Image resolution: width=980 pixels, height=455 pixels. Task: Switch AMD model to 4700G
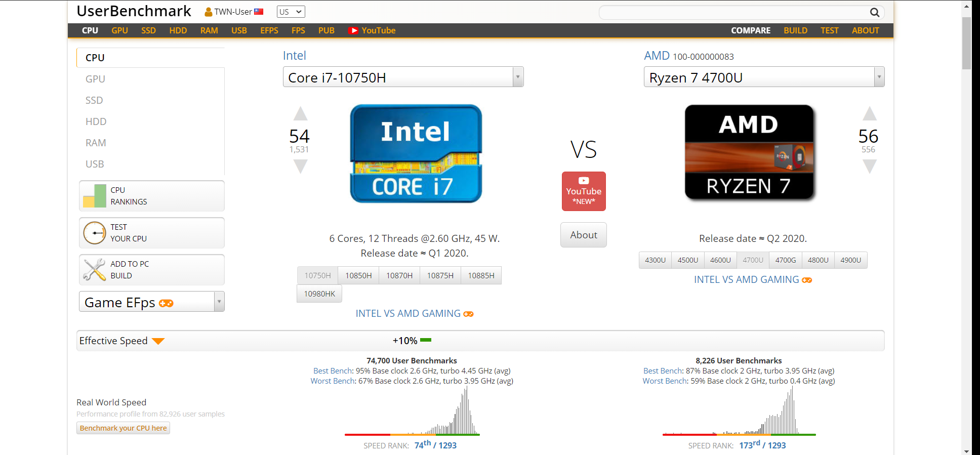786,260
